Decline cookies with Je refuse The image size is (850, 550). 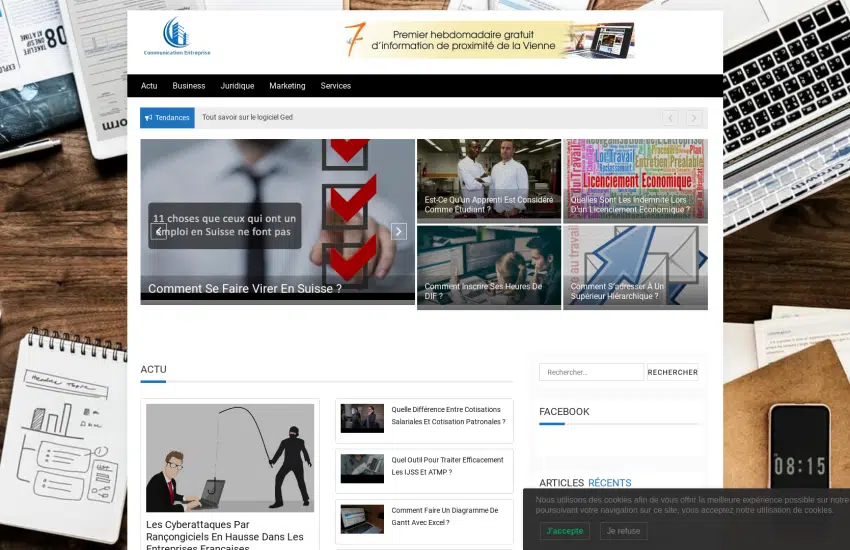click(x=623, y=531)
